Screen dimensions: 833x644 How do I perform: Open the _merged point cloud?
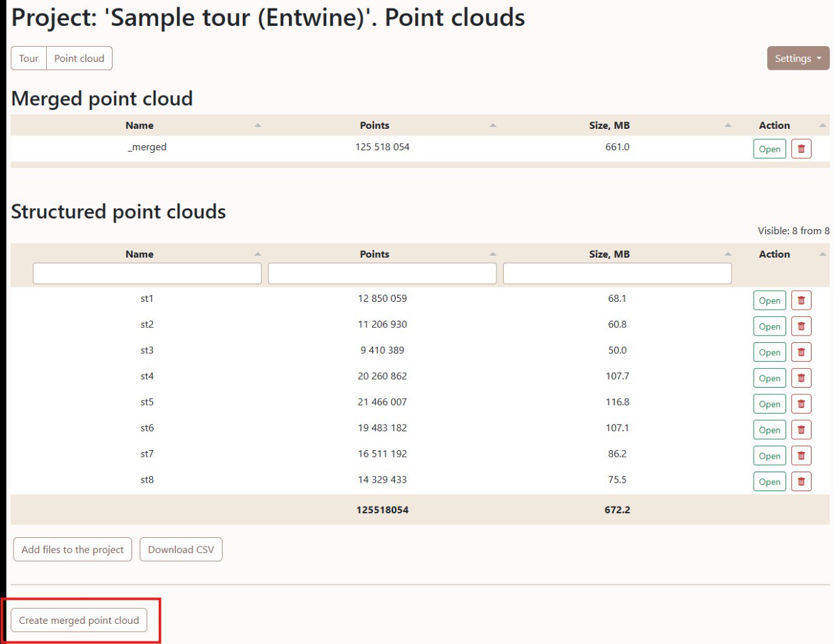coord(769,149)
